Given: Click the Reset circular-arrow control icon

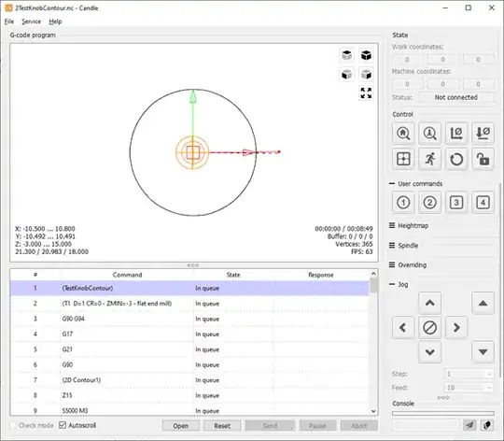Looking at the screenshot, I should 456,159.
